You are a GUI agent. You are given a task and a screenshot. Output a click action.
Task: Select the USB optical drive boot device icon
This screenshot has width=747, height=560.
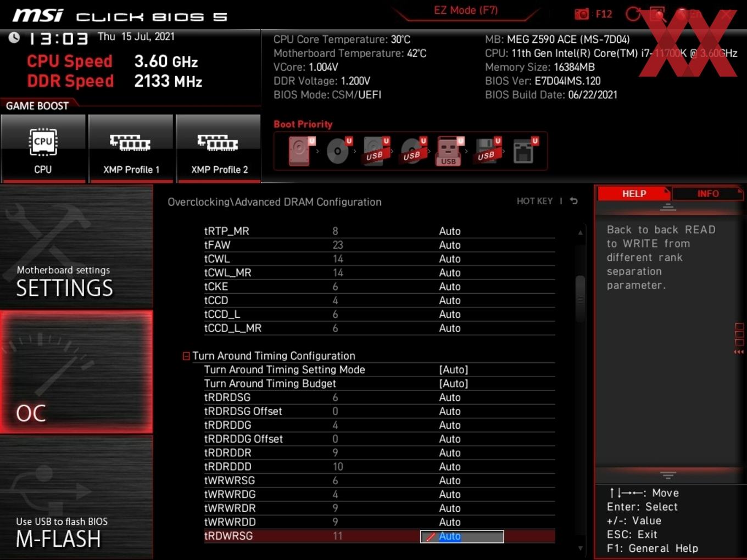point(412,151)
